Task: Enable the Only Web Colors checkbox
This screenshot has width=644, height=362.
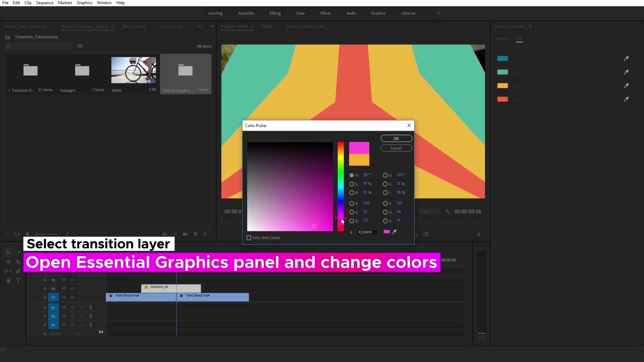Action: coord(249,238)
